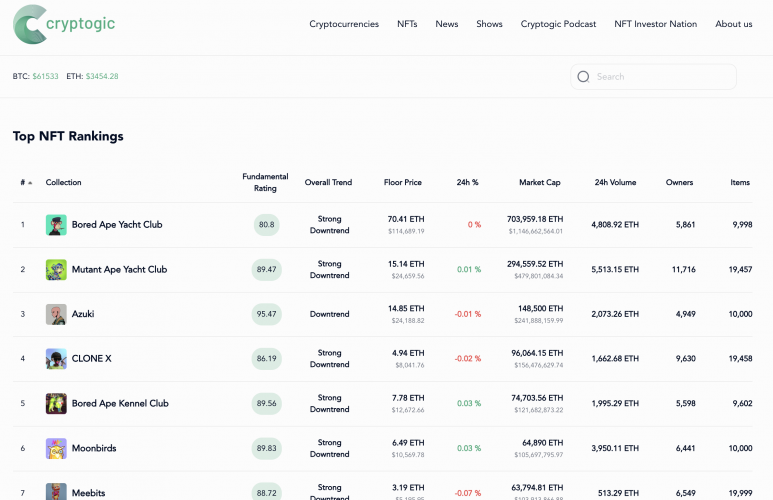Open Bored Ape Yacht Club collection link
Viewport: 773px width, 500px height.
coord(117,225)
